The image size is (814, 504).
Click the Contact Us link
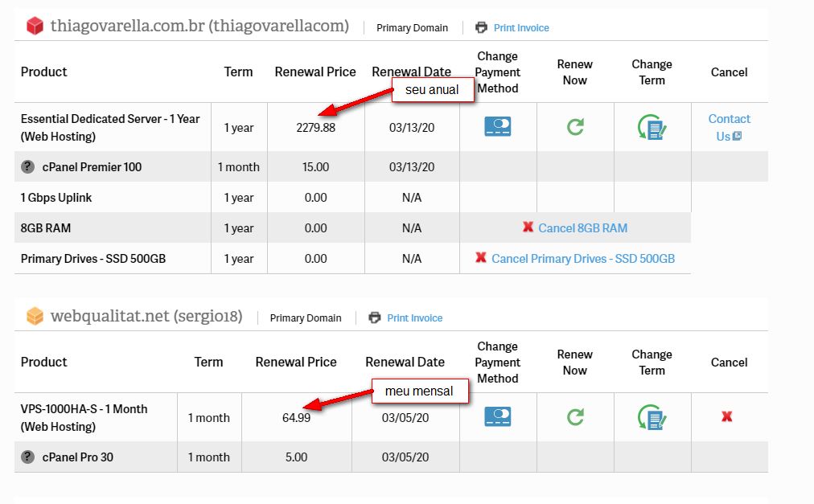[x=729, y=127]
